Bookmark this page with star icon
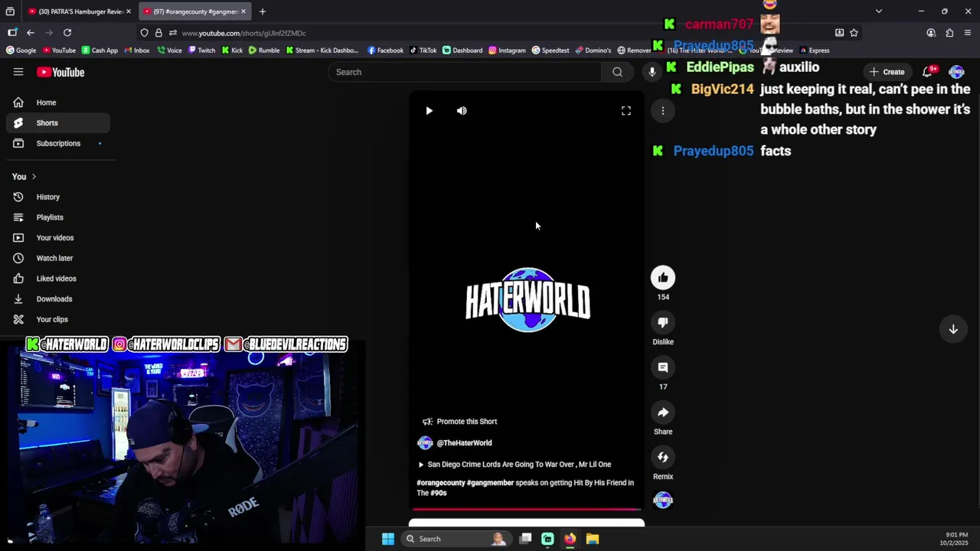The height and width of the screenshot is (551, 980). coord(854,33)
